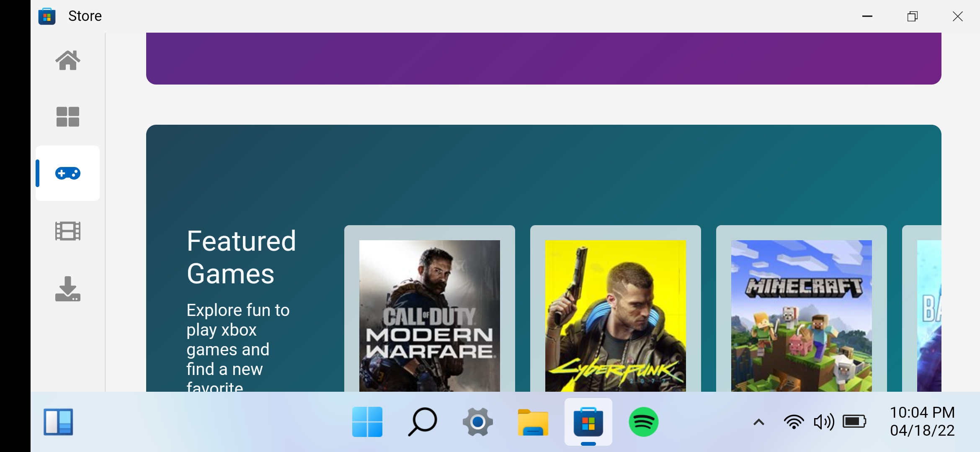Launch Spotify from the taskbar
Screen dimensions: 980x452
point(644,422)
